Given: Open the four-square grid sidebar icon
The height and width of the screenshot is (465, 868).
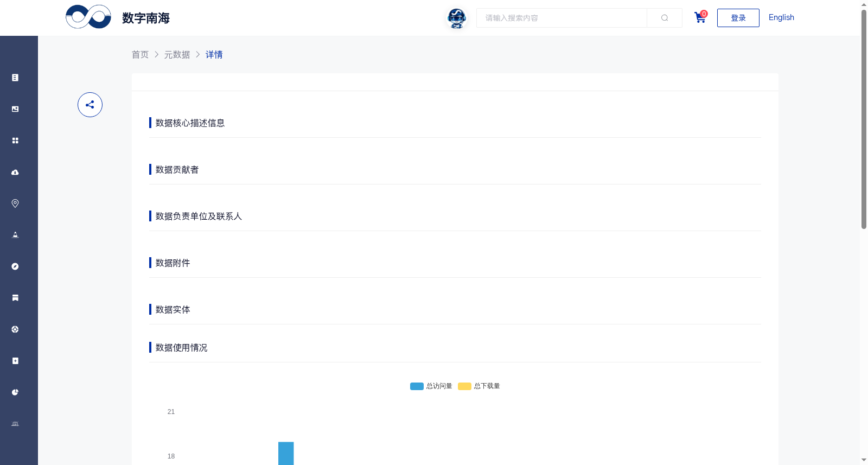Looking at the screenshot, I should [x=15, y=141].
